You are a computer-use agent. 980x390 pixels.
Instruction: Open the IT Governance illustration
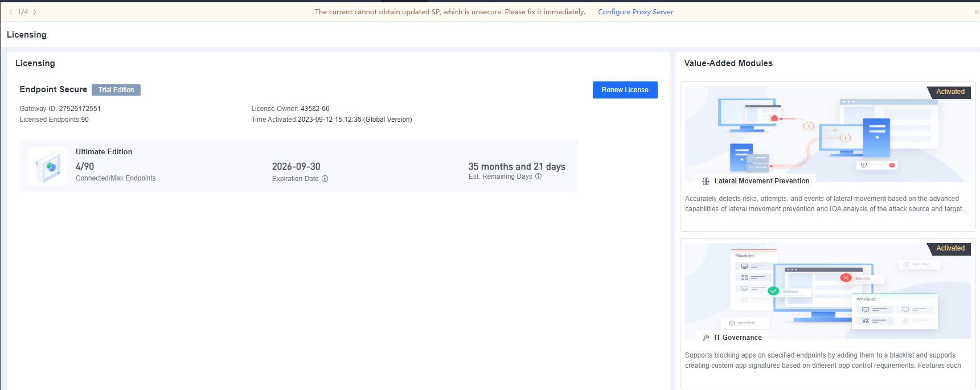[x=827, y=290]
